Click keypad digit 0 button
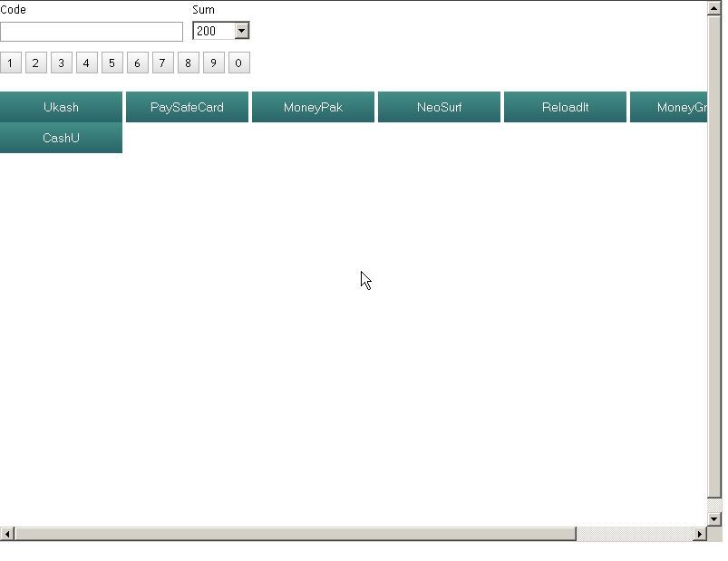 tap(239, 63)
